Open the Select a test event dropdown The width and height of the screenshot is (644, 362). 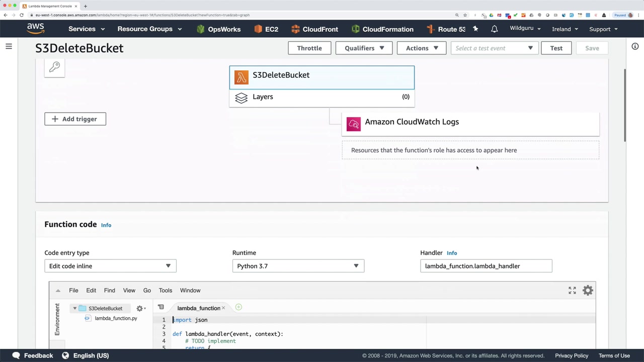coord(494,48)
